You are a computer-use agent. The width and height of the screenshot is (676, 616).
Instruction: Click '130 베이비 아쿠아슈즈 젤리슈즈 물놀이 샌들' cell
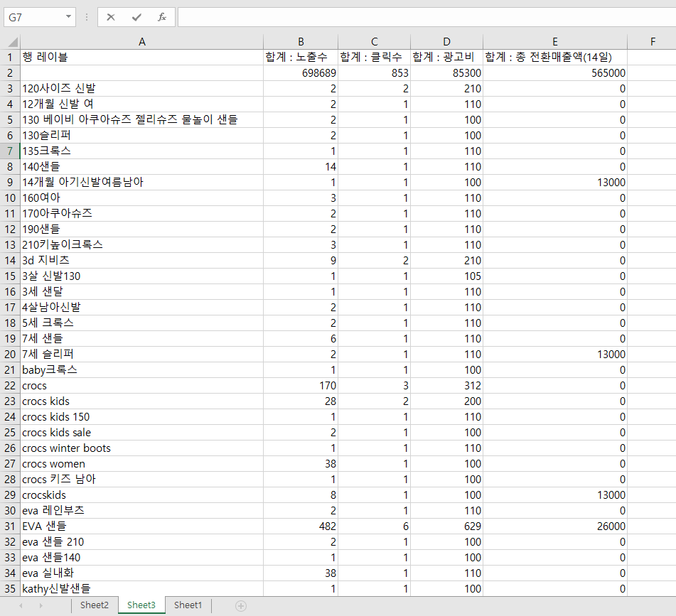142,120
